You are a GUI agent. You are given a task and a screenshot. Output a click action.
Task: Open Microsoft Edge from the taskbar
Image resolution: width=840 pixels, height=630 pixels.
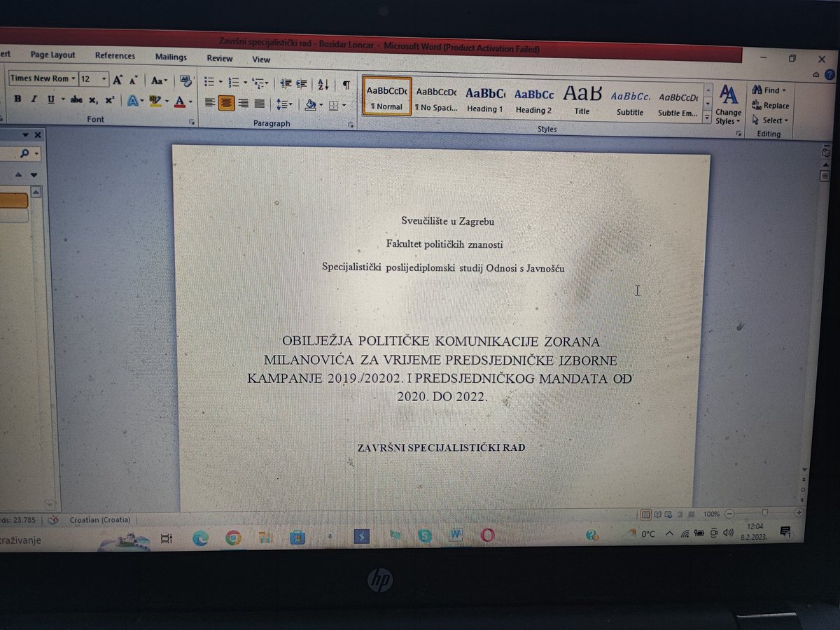[x=200, y=538]
